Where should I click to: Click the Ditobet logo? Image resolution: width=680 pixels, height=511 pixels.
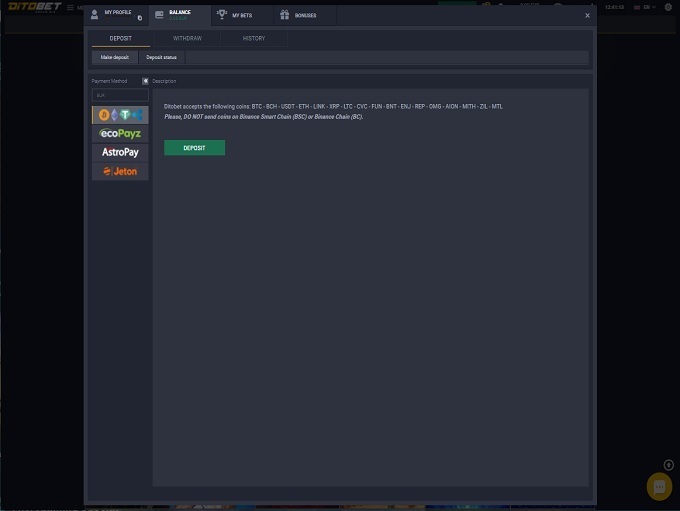click(x=35, y=7)
